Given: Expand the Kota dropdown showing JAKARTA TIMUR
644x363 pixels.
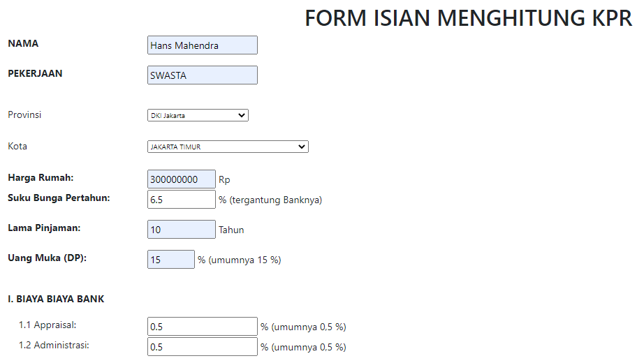Looking at the screenshot, I should pos(228,147).
